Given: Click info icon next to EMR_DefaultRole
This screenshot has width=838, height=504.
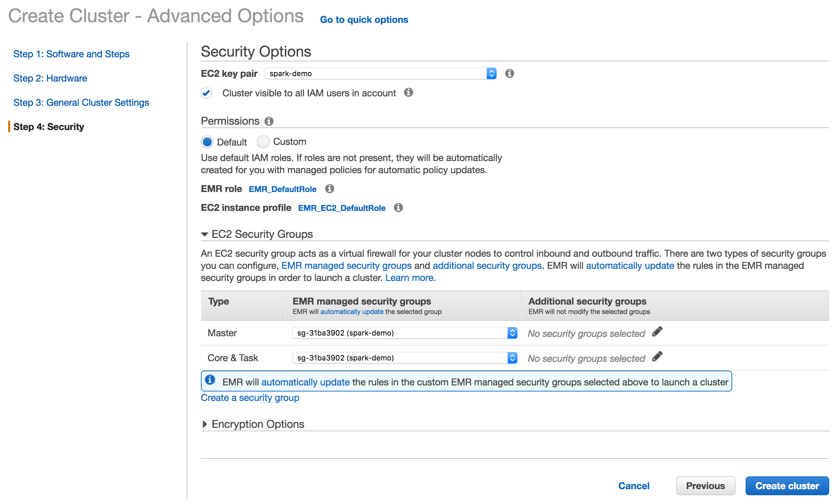Looking at the screenshot, I should click(329, 188).
